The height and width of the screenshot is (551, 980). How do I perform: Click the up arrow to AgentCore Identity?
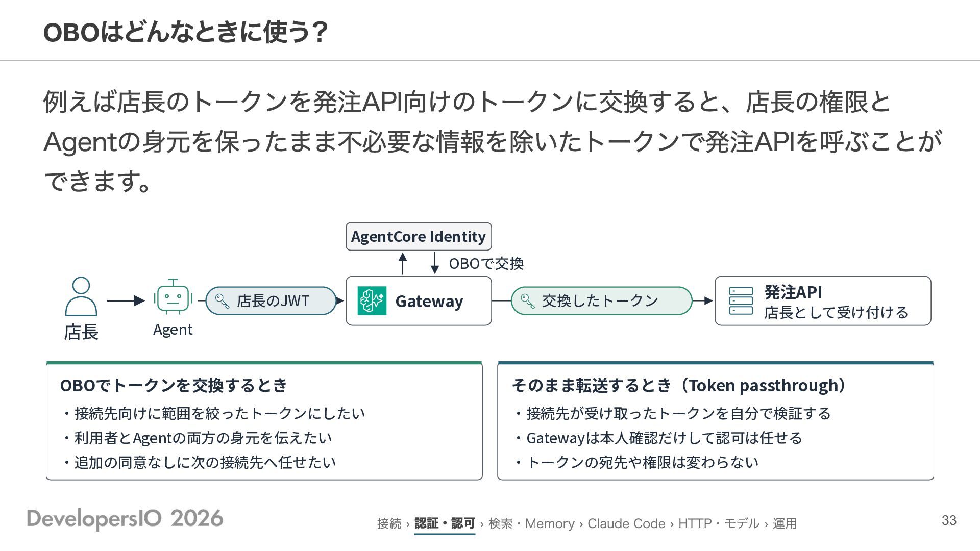pyautogui.click(x=403, y=264)
